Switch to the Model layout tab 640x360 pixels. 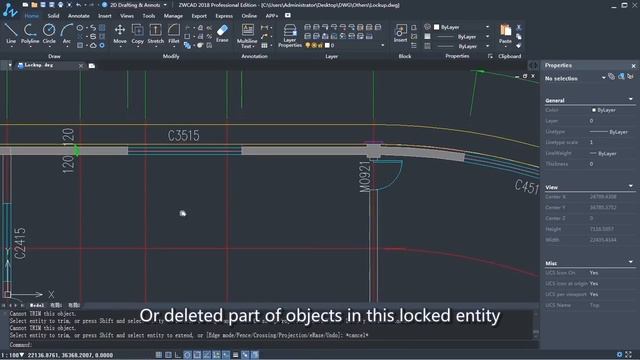point(37,305)
